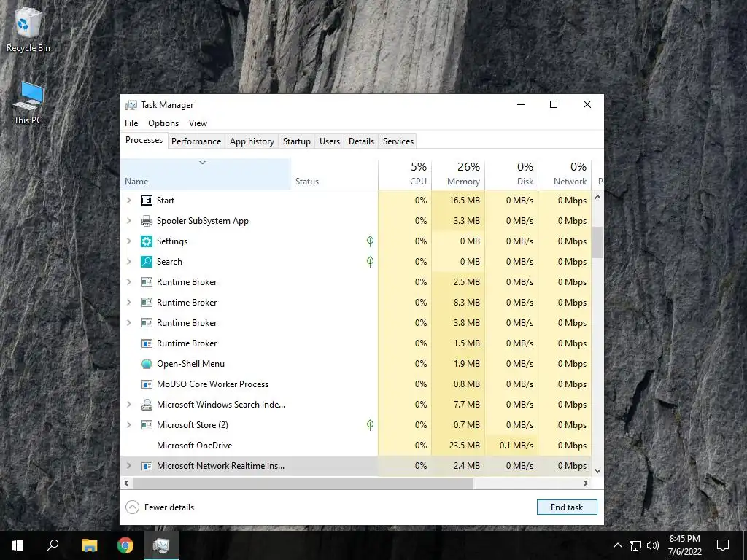Click the vertical scrollbar thumb
The image size is (747, 560).
point(597,242)
